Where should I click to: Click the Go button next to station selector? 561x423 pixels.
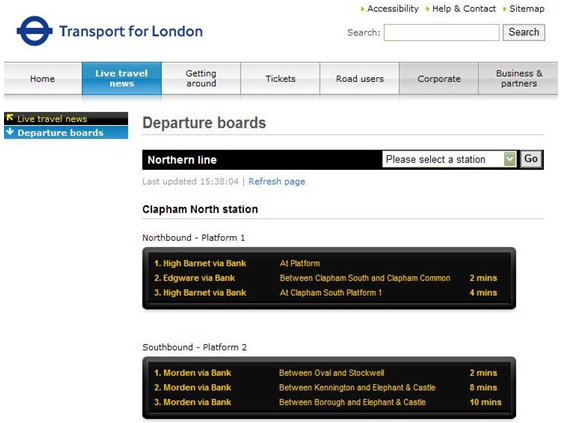tap(531, 159)
